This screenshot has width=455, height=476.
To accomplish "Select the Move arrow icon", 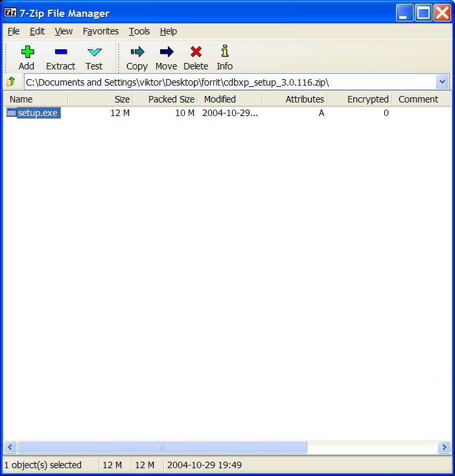I will (166, 53).
